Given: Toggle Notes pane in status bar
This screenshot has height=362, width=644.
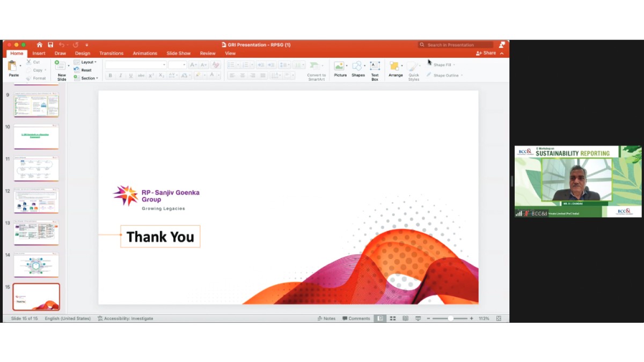Looking at the screenshot, I should coord(326,319).
